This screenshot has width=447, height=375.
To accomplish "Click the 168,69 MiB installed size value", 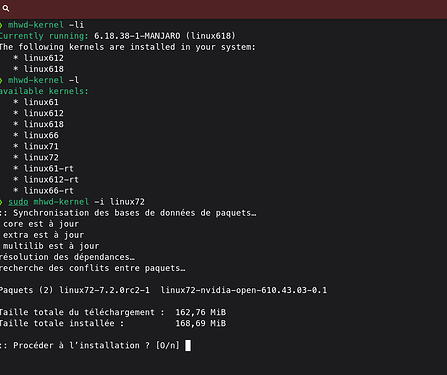I will coord(201,323).
